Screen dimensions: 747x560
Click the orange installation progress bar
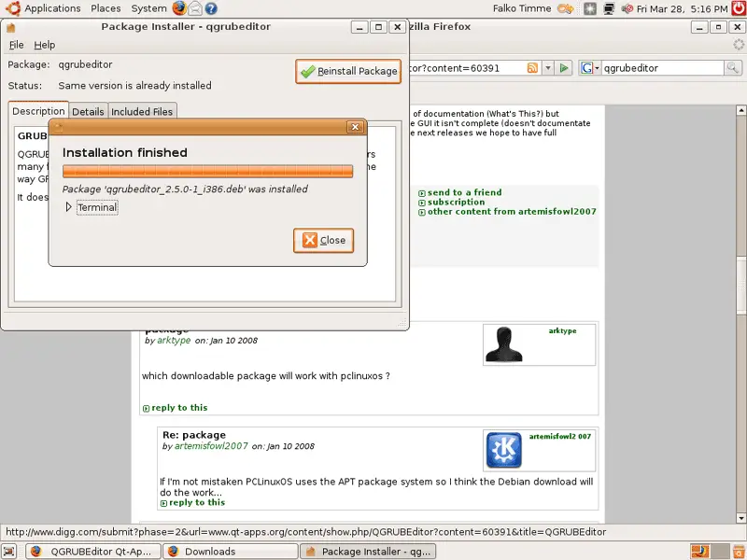coord(207,172)
